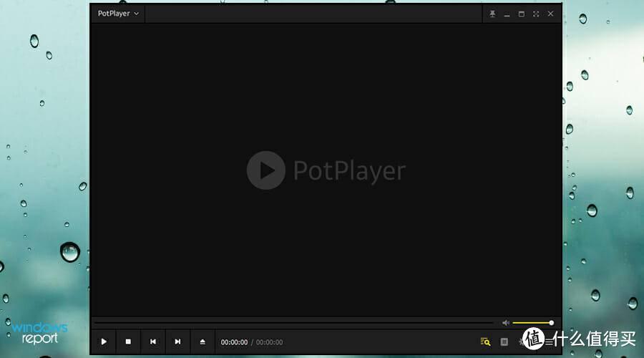Skip to the previous file
644x358 pixels.
pos(153,342)
